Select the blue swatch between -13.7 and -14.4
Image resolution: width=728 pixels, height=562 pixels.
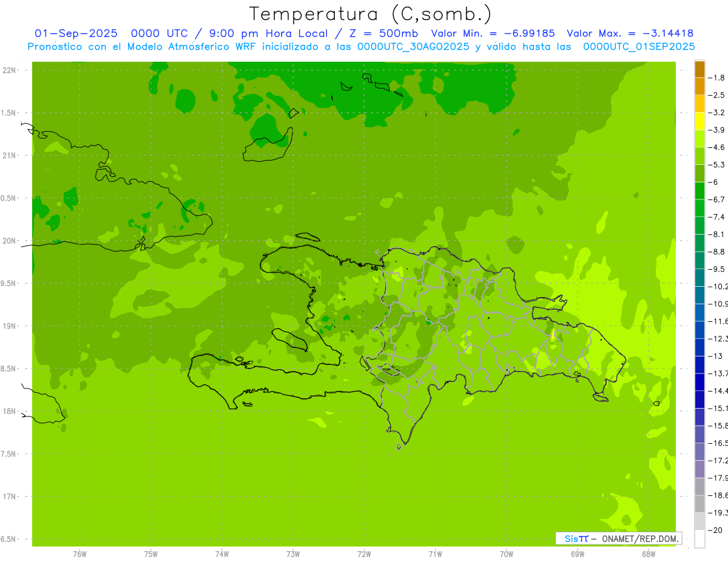click(699, 382)
